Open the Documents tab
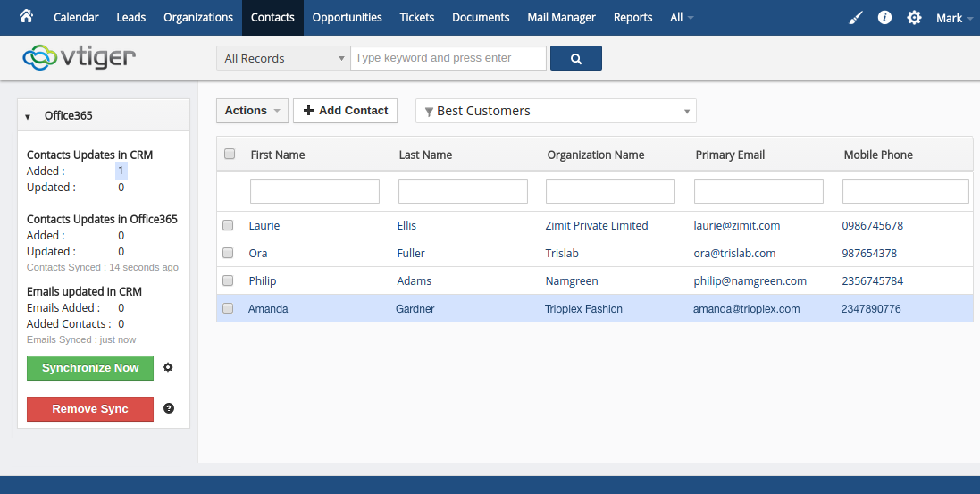 [x=481, y=18]
